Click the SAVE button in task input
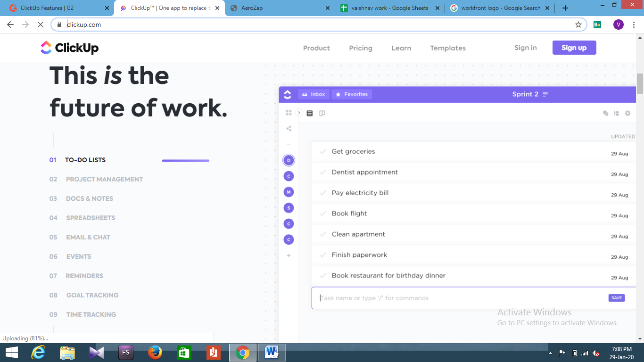Screen dimensions: 644x362 click(617, 298)
